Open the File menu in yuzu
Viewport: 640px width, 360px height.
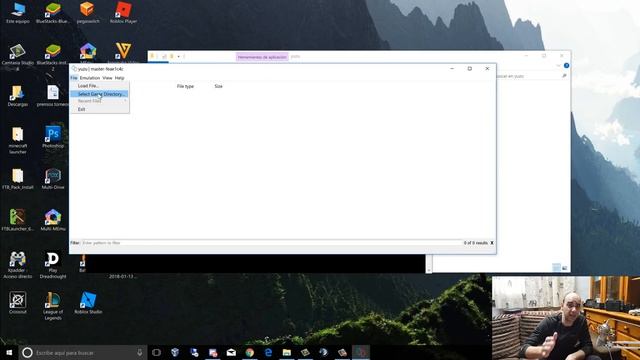74,78
